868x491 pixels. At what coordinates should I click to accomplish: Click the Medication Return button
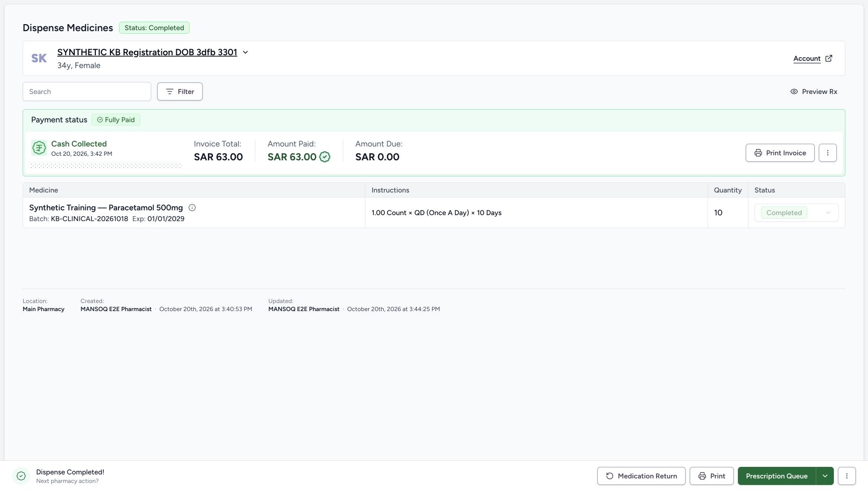click(641, 476)
